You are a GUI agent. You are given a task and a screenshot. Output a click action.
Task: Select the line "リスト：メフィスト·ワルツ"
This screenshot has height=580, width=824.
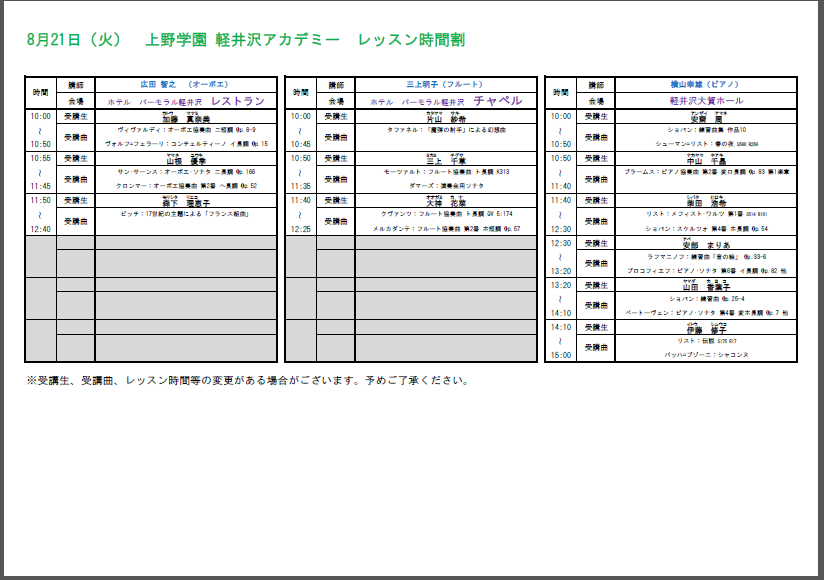click(x=707, y=214)
